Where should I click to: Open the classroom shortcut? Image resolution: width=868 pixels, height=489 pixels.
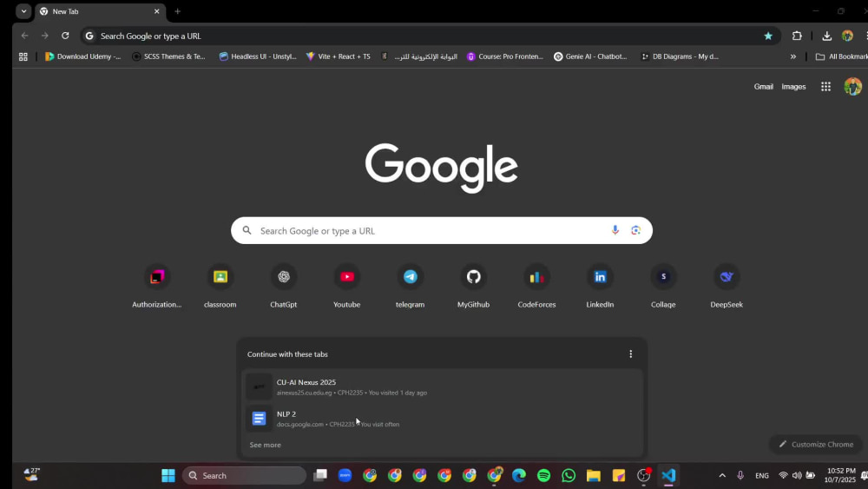(x=220, y=287)
